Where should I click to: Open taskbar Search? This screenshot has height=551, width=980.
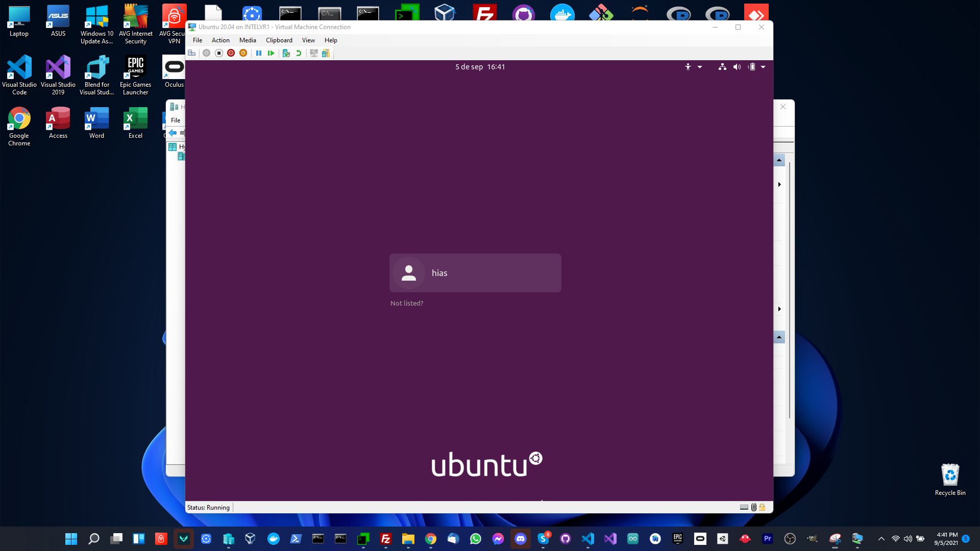[94, 539]
